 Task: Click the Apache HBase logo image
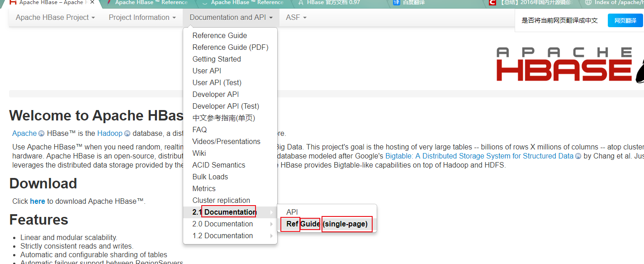tap(570, 64)
